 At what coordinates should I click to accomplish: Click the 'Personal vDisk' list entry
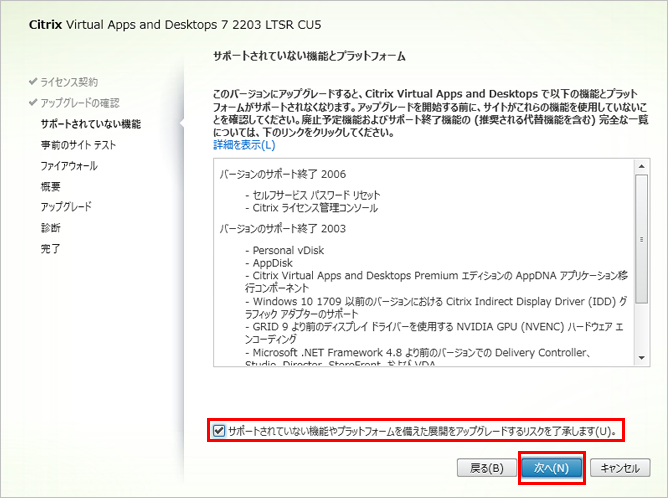click(x=285, y=250)
